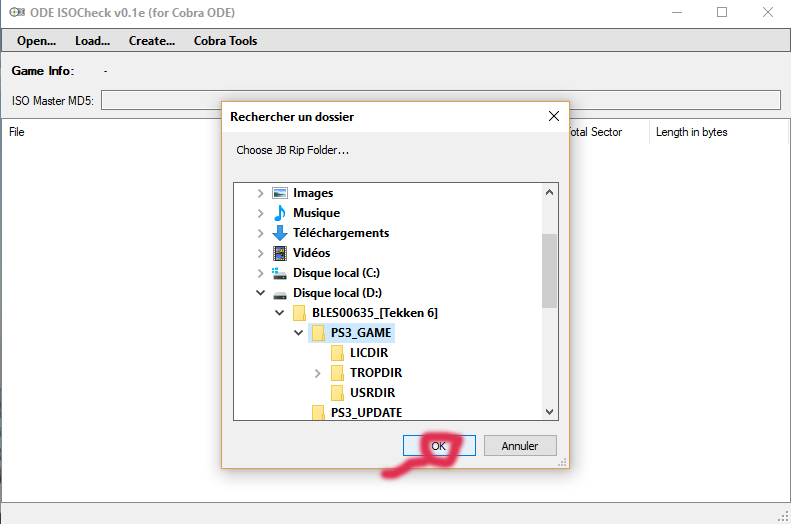Open the Cobra Tools menu
The height and width of the screenshot is (524, 791).
click(x=225, y=41)
